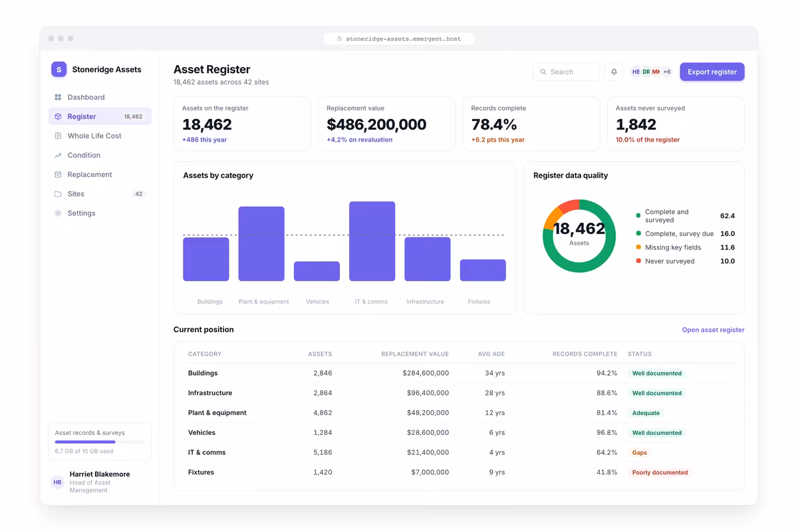
Task: Click the Vehicles bar in chart
Action: (x=317, y=271)
